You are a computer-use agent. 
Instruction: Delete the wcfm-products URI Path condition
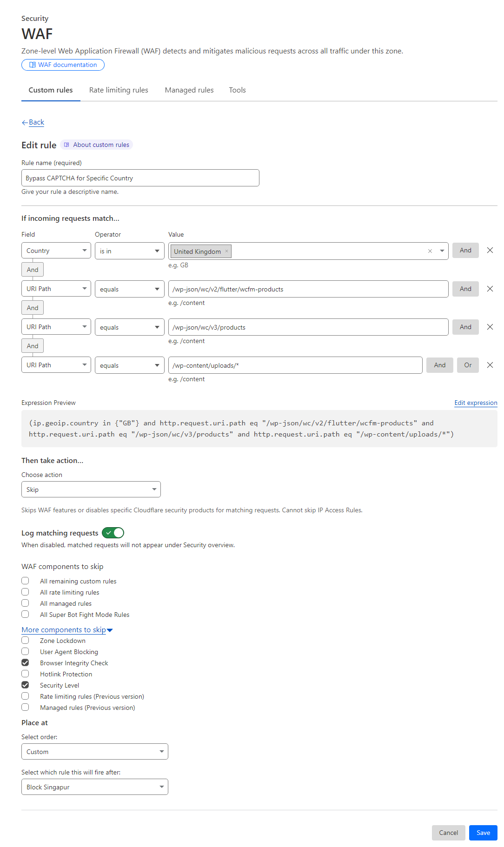[x=490, y=289]
